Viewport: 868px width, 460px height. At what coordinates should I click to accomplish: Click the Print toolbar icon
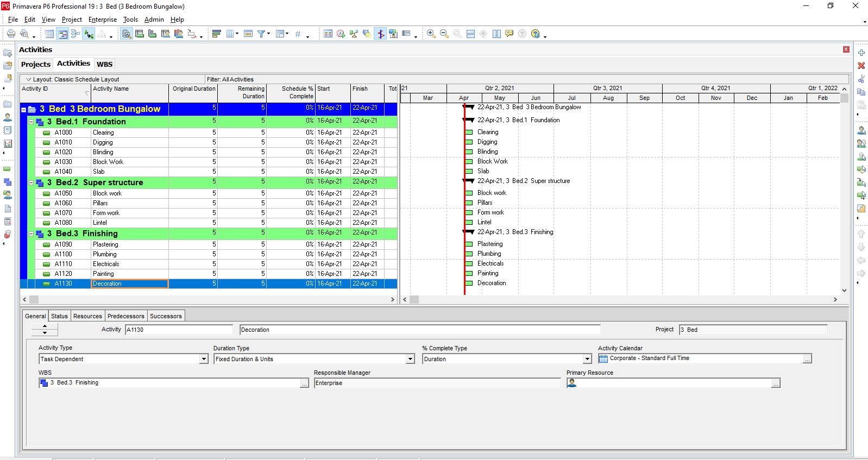tap(11, 34)
